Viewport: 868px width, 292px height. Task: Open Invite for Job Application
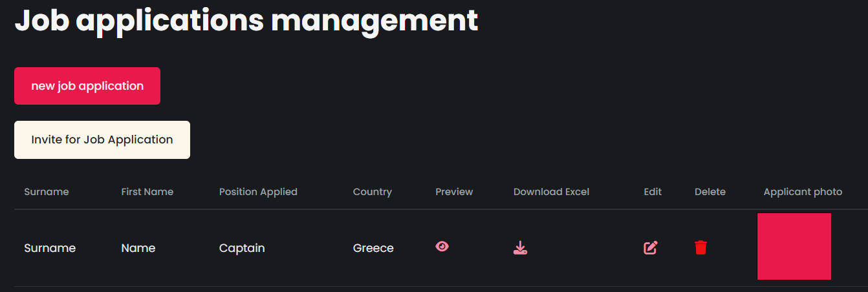pos(102,140)
